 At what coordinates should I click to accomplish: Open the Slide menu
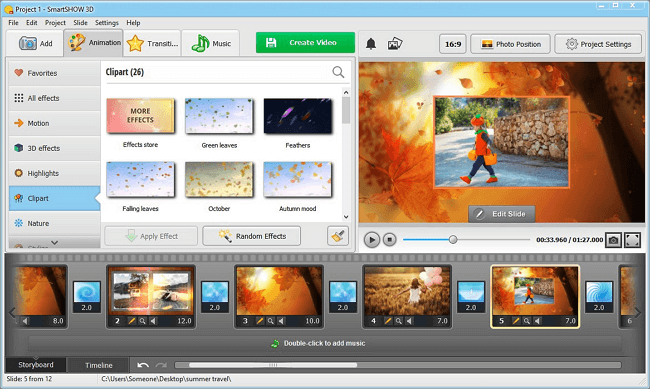(x=80, y=23)
